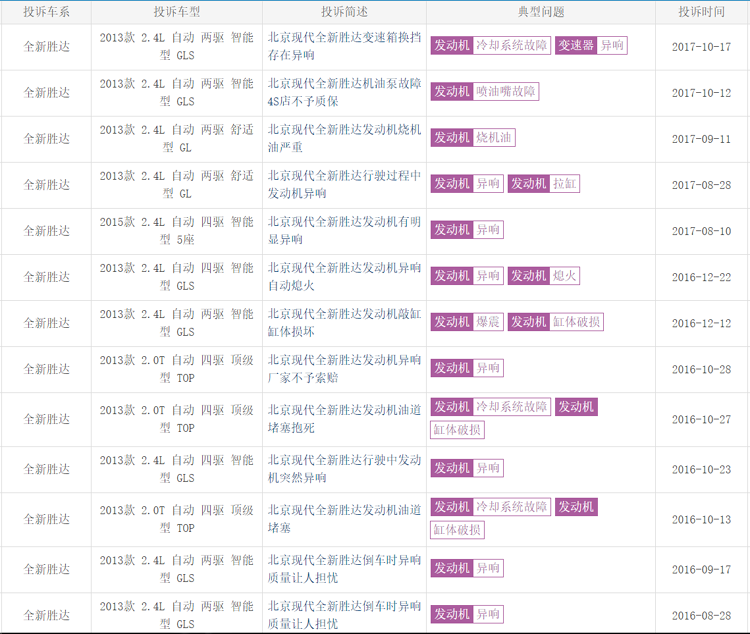Select 发动机 异响 tag in 2016-10-28 row
This screenshot has width=750, height=634.
pos(467,368)
